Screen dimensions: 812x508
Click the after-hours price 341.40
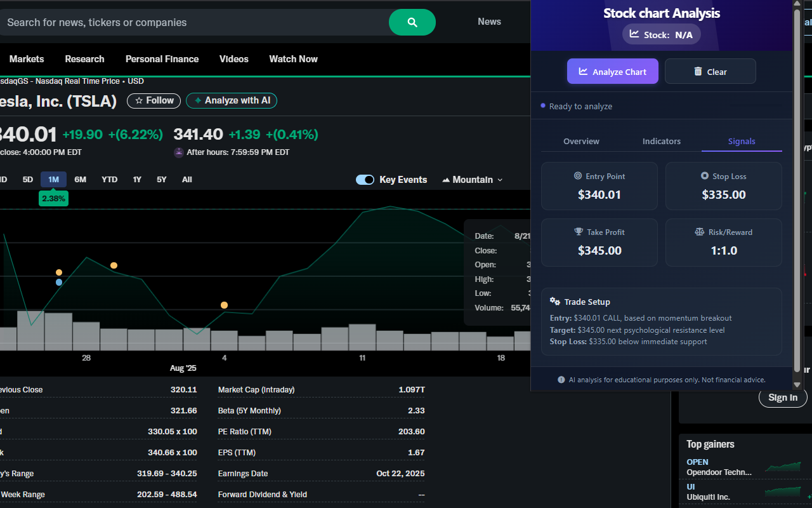click(198, 135)
